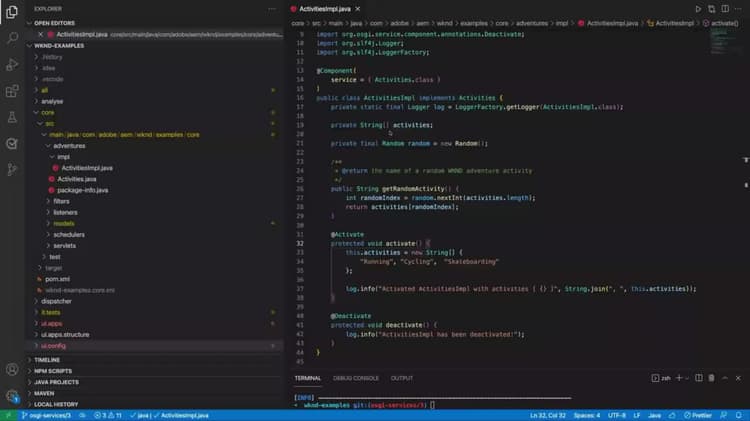
Task: Go to line via Ln 32, Col 32
Action: point(548,415)
